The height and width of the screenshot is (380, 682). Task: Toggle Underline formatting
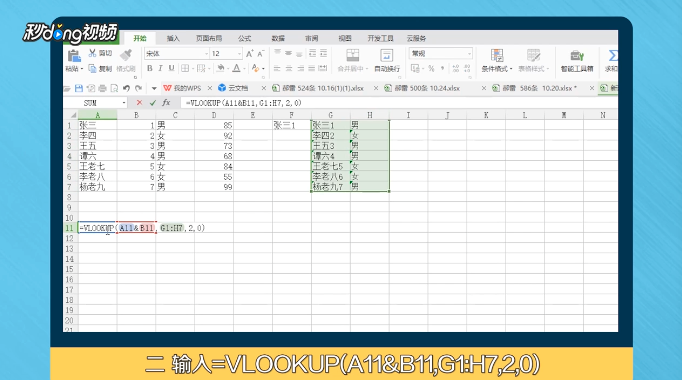point(171,68)
